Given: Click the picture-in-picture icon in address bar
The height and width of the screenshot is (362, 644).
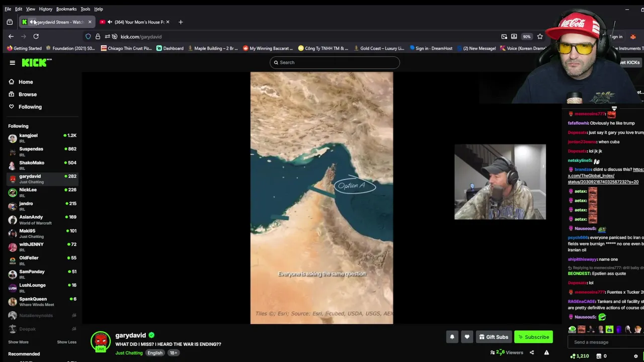Looking at the screenshot, I should pyautogui.click(x=504, y=37).
